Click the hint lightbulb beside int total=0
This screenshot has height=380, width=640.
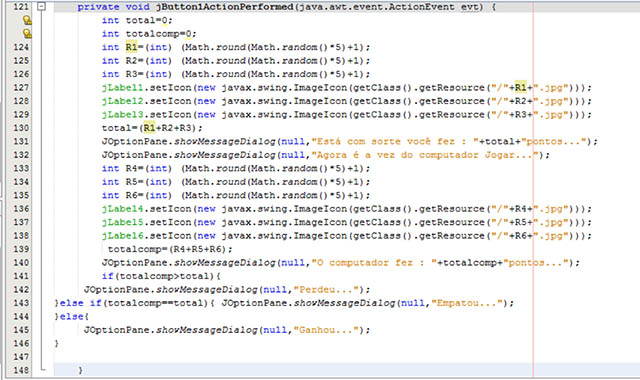coord(27,20)
